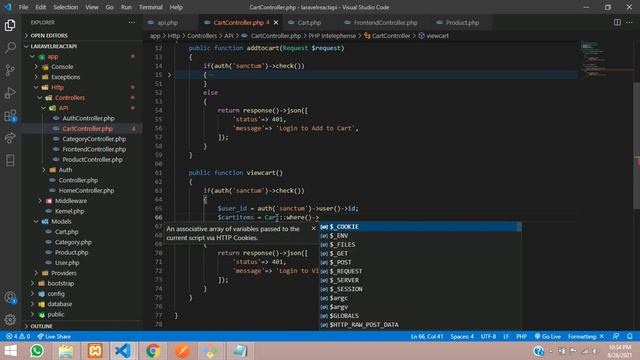Change the PHP language mode in status bar
Image resolution: width=640 pixels, height=360 pixels.
pyautogui.click(x=521, y=336)
